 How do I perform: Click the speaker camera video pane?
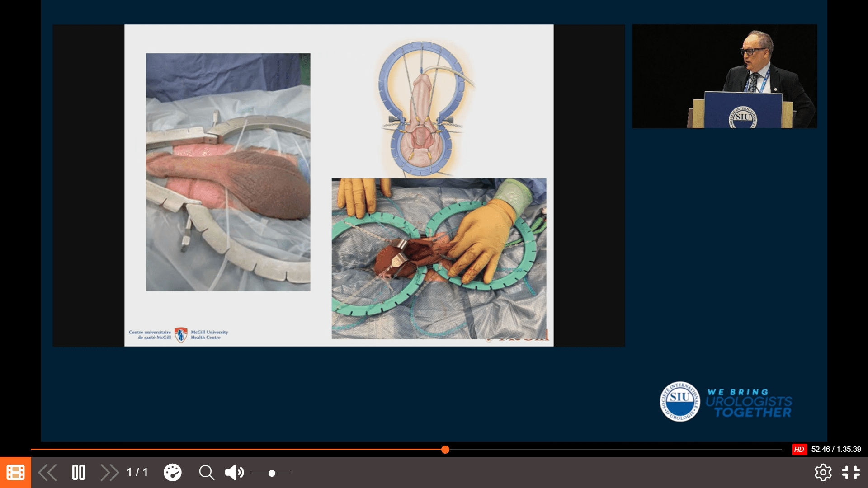[724, 76]
